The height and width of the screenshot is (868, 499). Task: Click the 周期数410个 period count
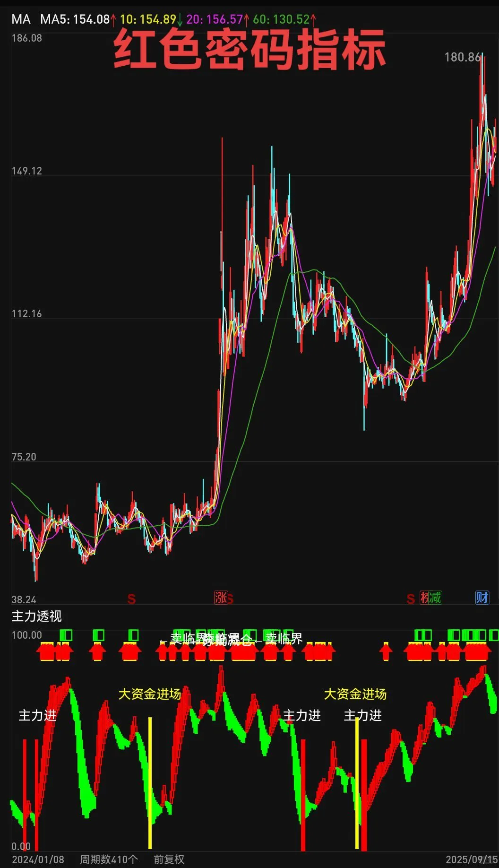[x=109, y=859]
